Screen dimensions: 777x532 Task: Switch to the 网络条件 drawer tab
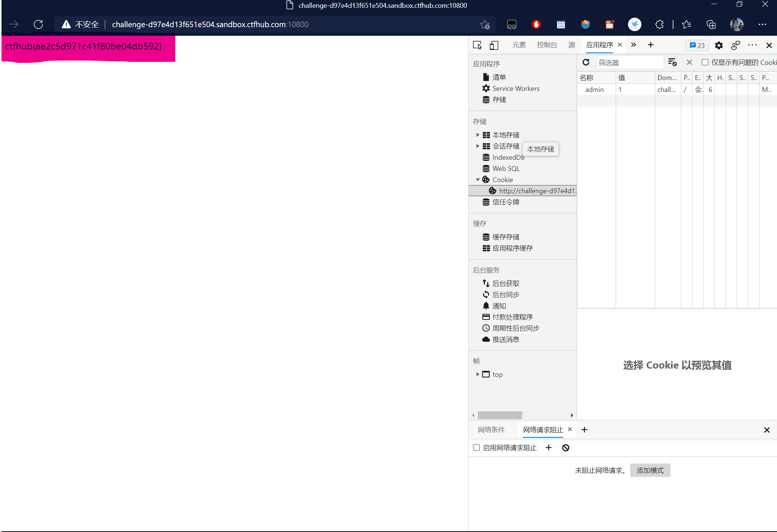[x=491, y=430]
